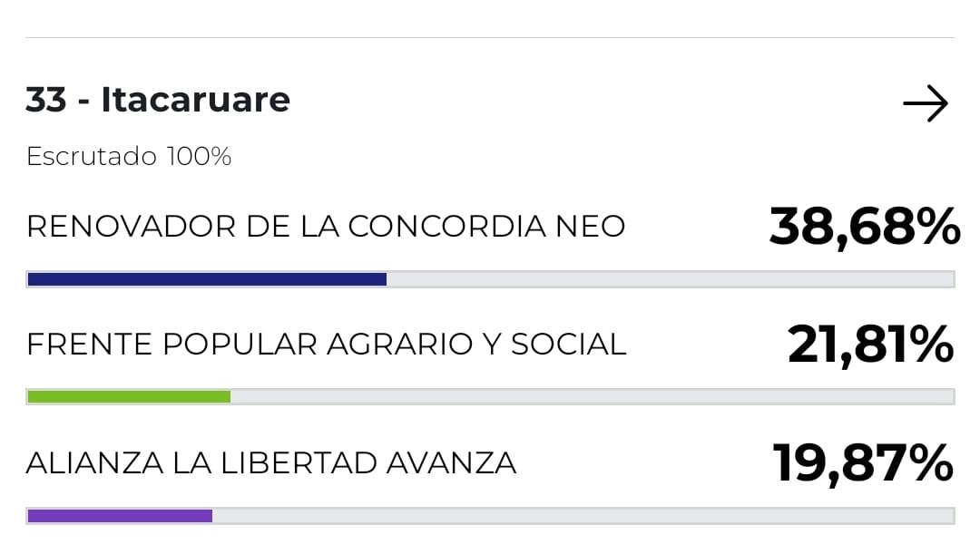Expand details for RENOVADOR DE LA CONCORDIA NEO
The height and width of the screenshot is (554, 980).
tap(327, 227)
